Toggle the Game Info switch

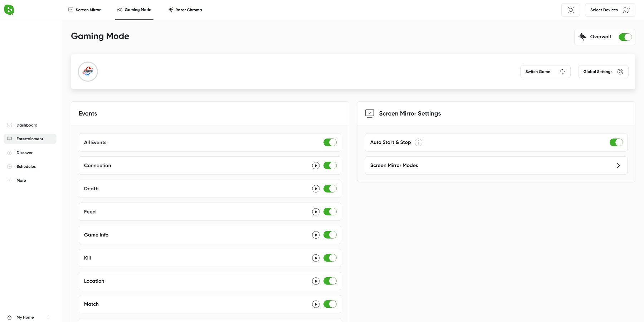(330, 235)
